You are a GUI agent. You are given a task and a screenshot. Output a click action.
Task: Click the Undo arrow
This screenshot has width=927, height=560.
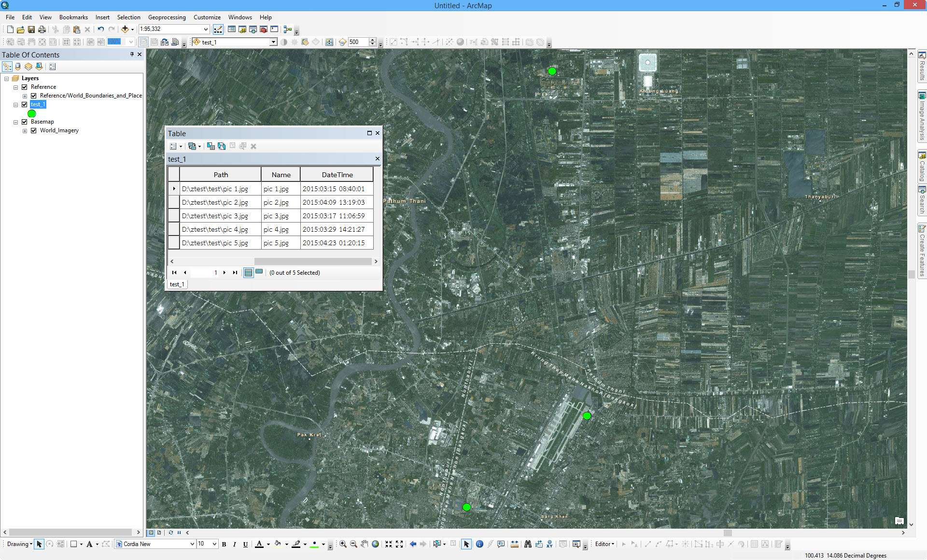100,29
